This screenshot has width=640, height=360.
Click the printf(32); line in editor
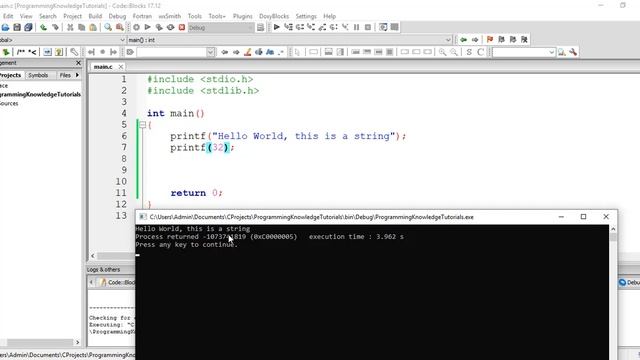click(202, 147)
